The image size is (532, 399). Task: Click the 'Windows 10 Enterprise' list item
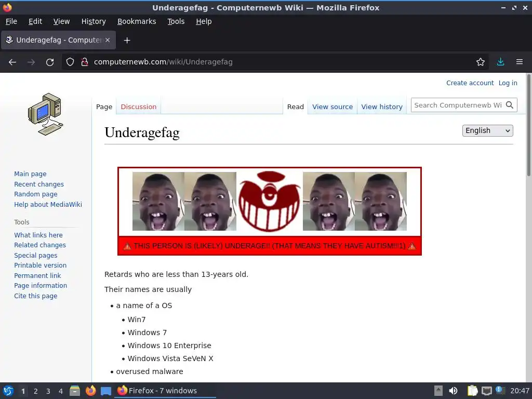click(169, 345)
